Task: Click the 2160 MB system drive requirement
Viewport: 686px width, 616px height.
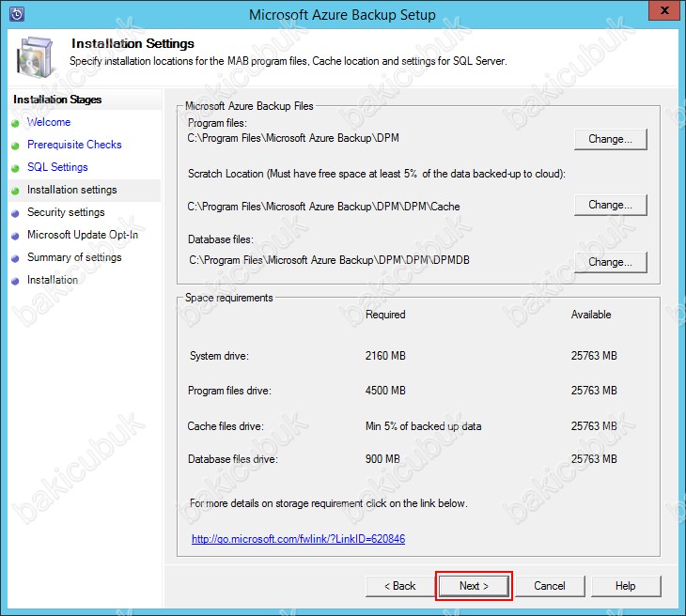Action: coord(385,356)
